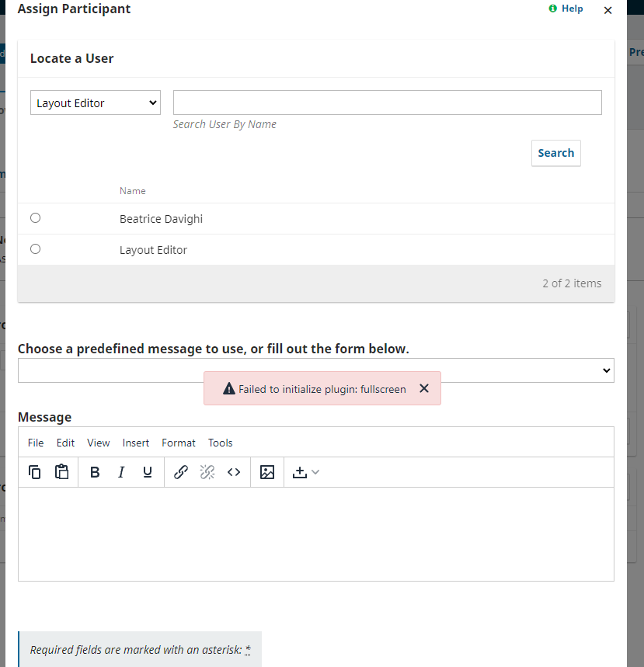Click the Paste icon in editor toolbar
The height and width of the screenshot is (667, 644).
point(62,472)
